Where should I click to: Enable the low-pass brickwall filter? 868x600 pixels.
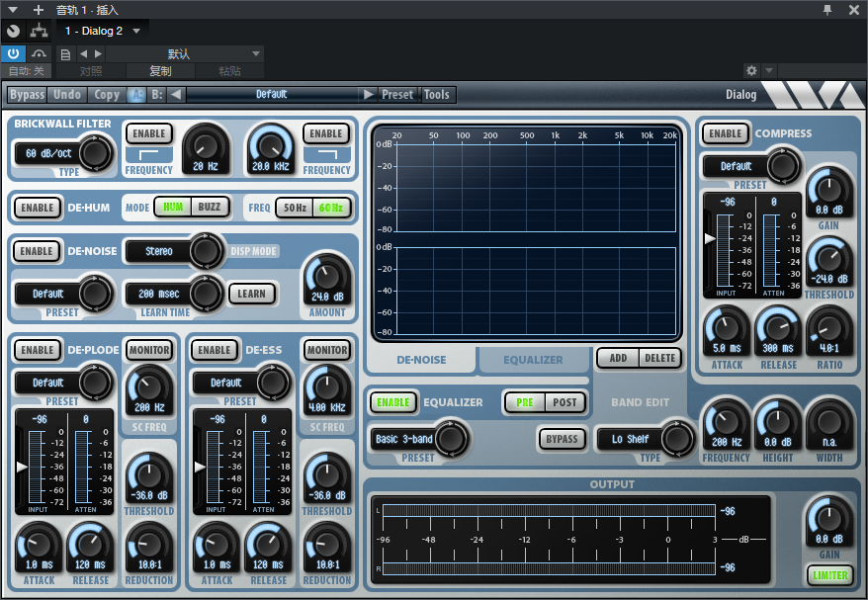tap(326, 133)
